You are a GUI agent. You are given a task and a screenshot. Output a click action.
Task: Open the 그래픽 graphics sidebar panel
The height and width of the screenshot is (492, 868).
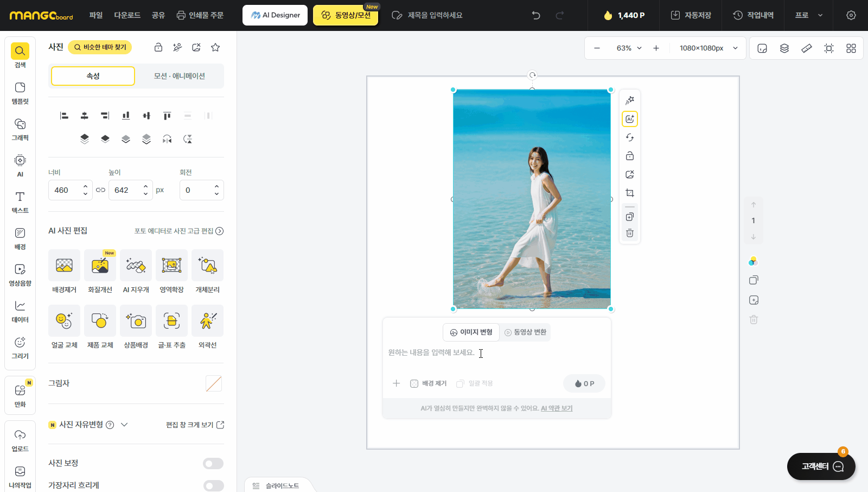click(x=20, y=129)
